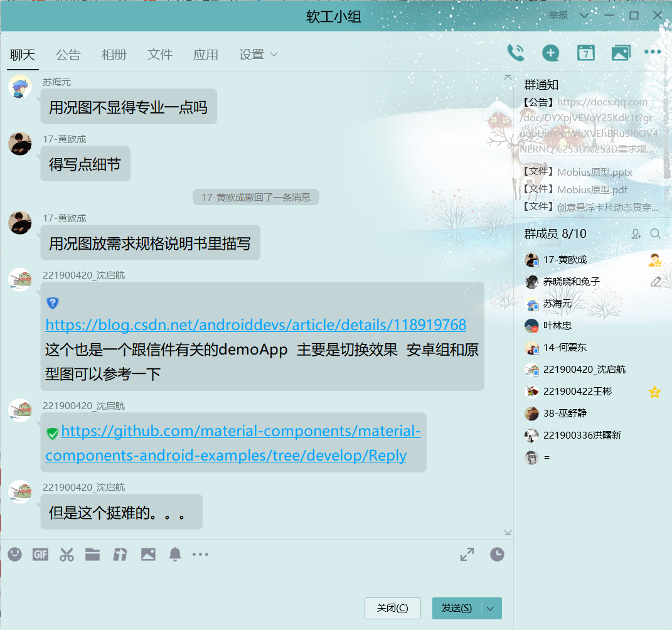Select member 221900336洪曙新 in the list
The width and height of the screenshot is (672, 630).
click(593, 435)
